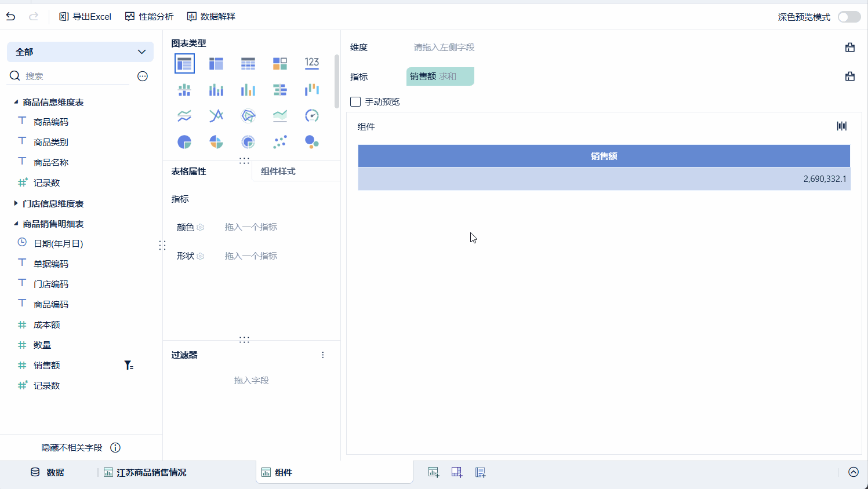Open the 形状 settings gear icon
The width and height of the screenshot is (868, 489).
201,256
